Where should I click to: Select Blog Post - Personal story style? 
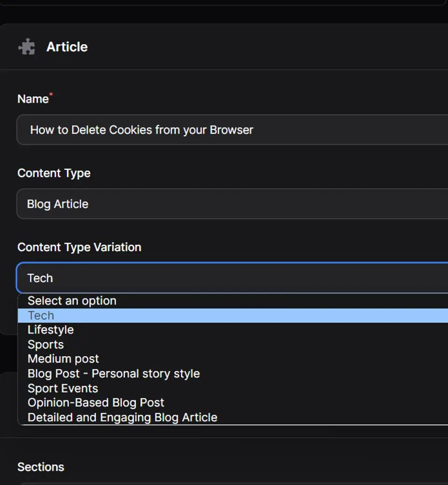click(113, 374)
